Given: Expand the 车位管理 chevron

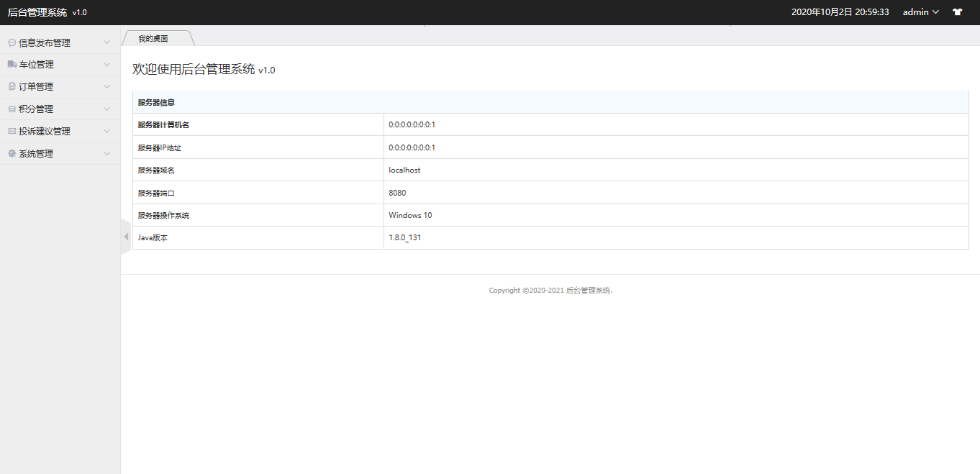Looking at the screenshot, I should click(107, 65).
